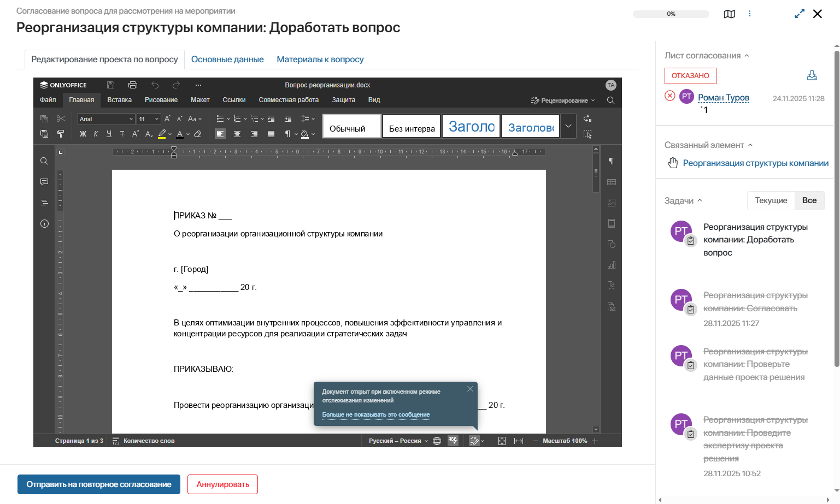Dismiss the track changes notification popup

470,389
